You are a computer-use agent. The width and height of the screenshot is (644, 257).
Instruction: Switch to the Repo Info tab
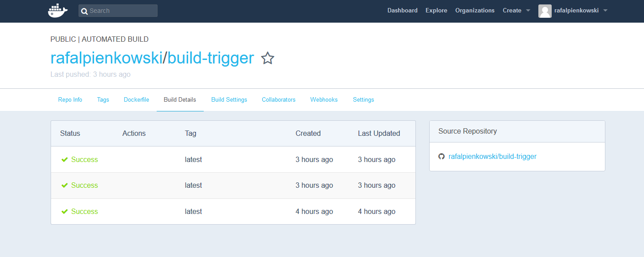pyautogui.click(x=70, y=100)
